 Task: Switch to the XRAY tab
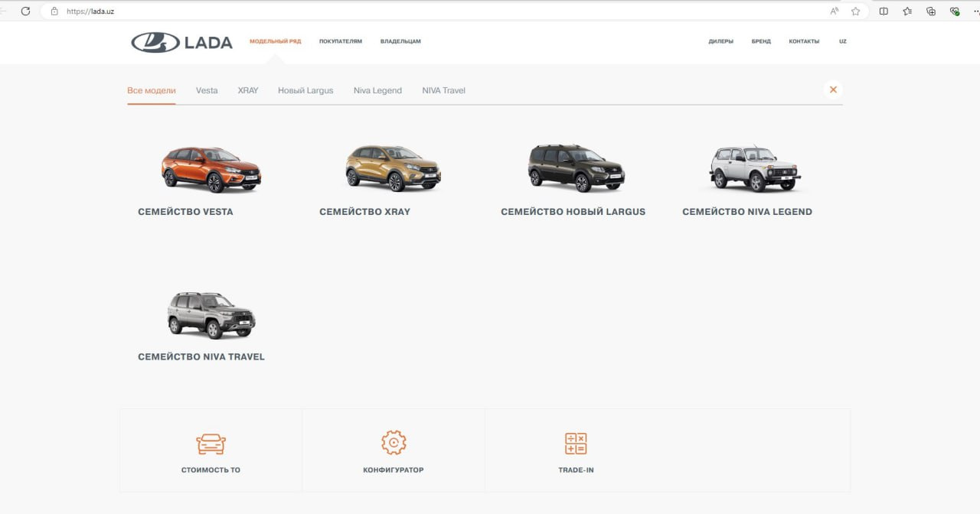248,90
